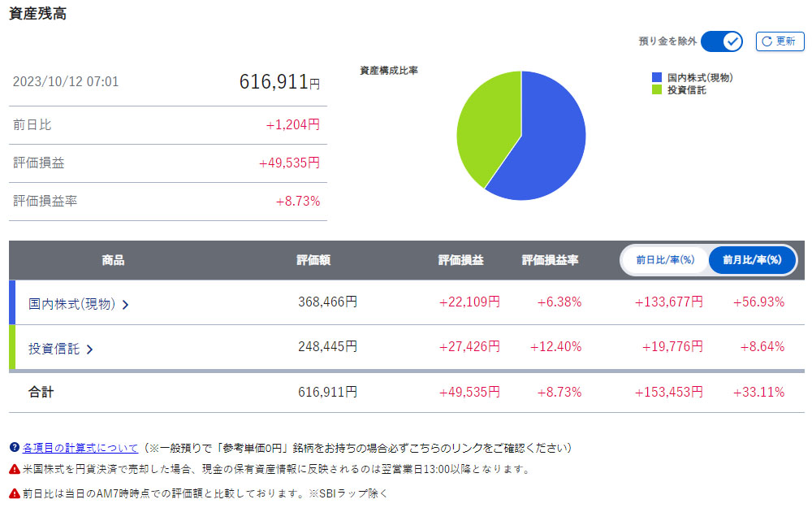This screenshot has width=812, height=508.
Task: Click the refresh icon in 更新 button
Action: pos(767,41)
